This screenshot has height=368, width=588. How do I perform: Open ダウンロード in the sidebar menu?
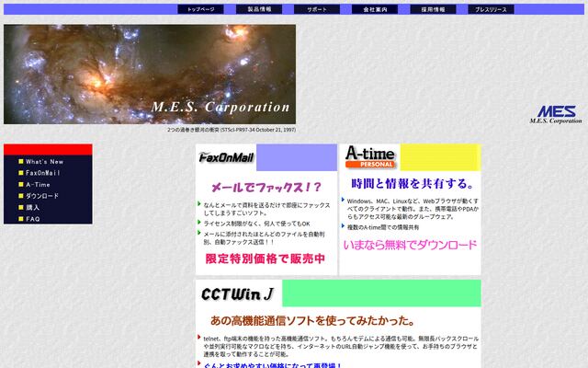[42, 196]
